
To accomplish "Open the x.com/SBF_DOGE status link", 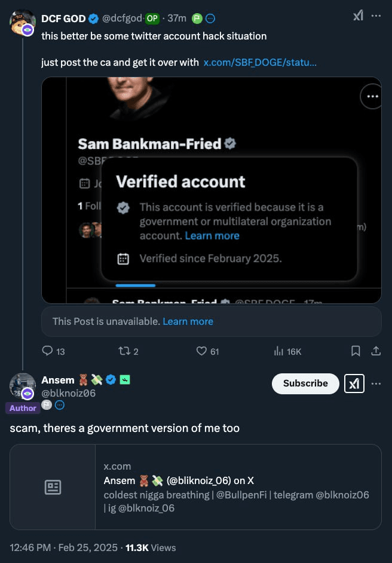I will (x=260, y=62).
